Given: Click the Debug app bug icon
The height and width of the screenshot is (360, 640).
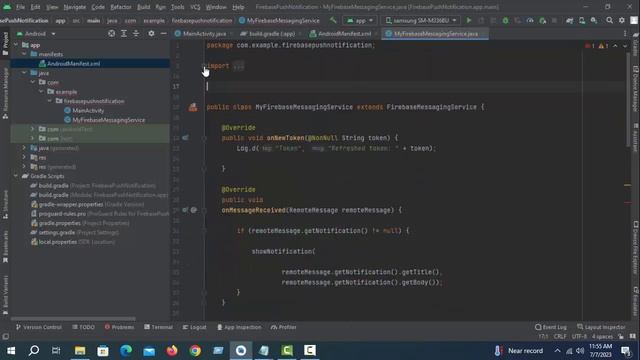Looking at the screenshot, I should point(505,20).
